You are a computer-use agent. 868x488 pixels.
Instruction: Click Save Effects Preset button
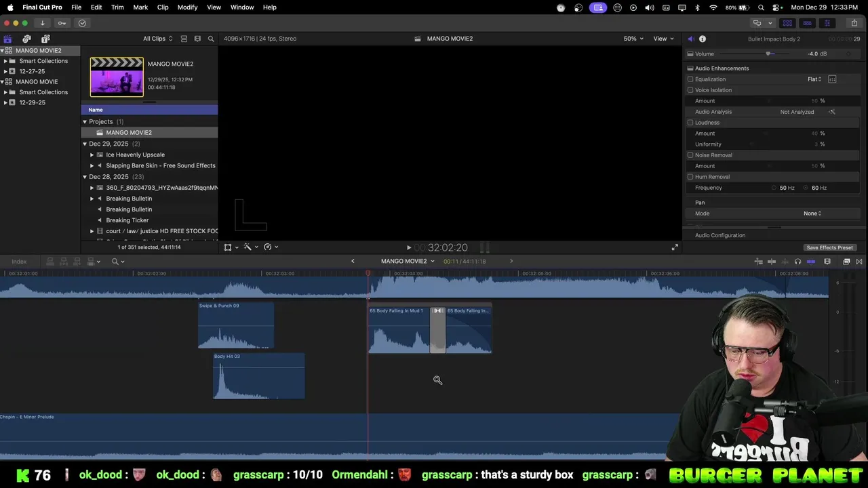click(x=829, y=247)
